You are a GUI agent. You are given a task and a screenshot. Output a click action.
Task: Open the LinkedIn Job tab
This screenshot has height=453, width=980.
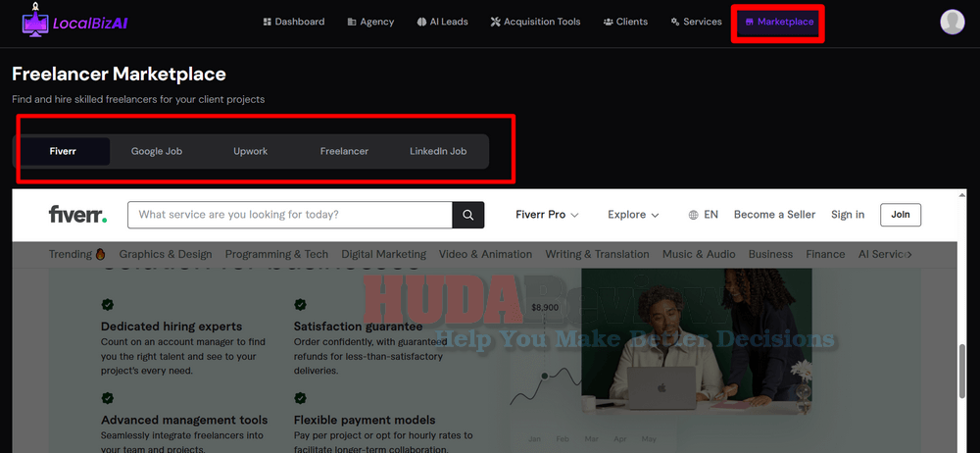(x=438, y=151)
